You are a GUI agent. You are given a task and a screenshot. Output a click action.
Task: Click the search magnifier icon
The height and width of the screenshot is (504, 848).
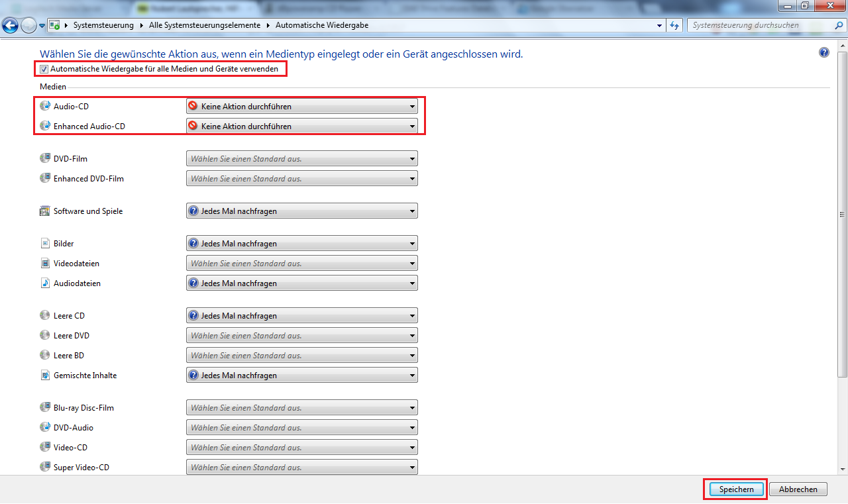pyautogui.click(x=837, y=25)
